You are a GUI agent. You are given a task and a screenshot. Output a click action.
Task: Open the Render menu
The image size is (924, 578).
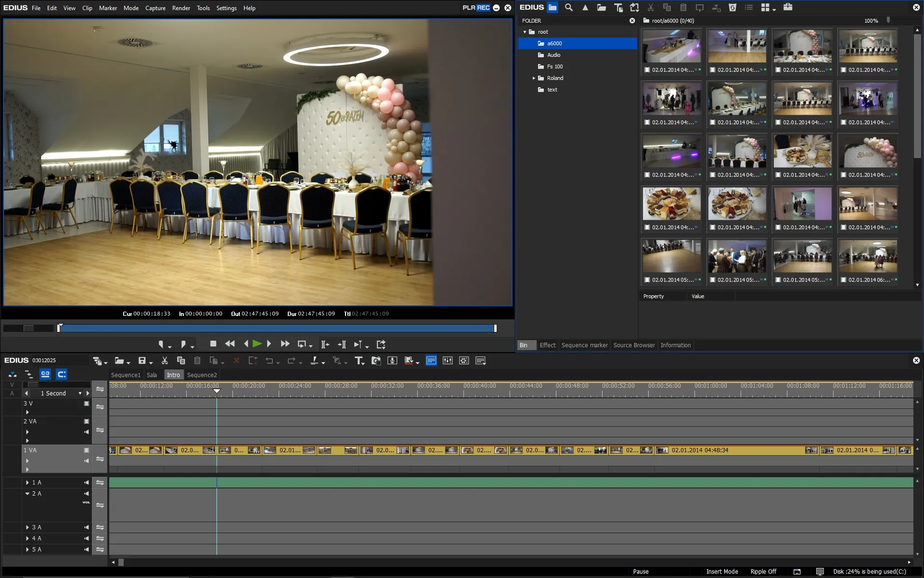[x=181, y=8]
